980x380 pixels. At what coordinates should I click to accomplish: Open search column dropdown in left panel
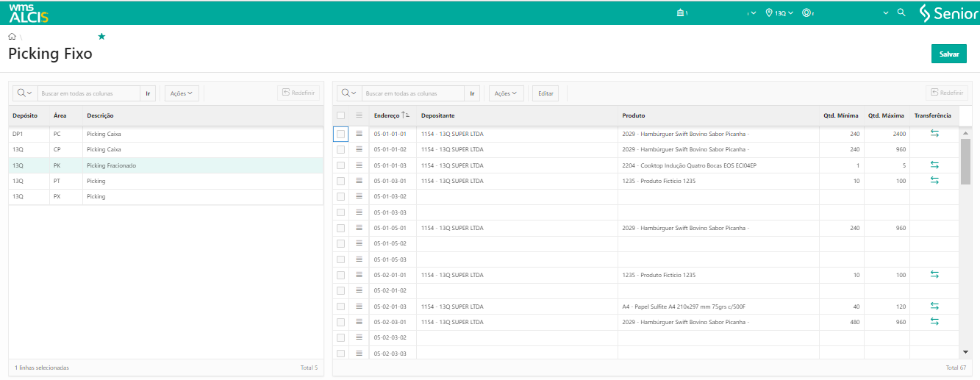(x=25, y=93)
